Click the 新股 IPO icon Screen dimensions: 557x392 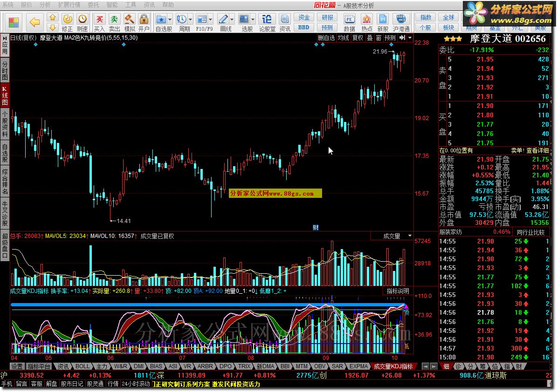click(383, 23)
